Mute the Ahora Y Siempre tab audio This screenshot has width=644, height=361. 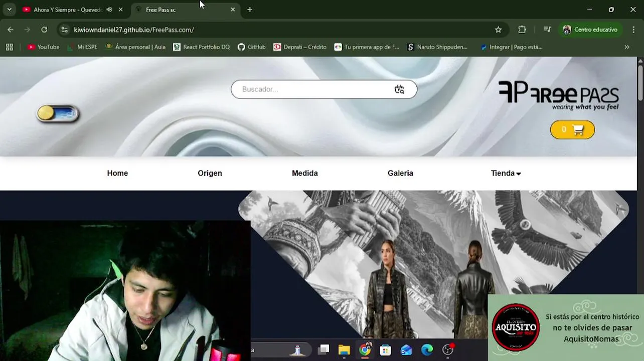point(109,10)
